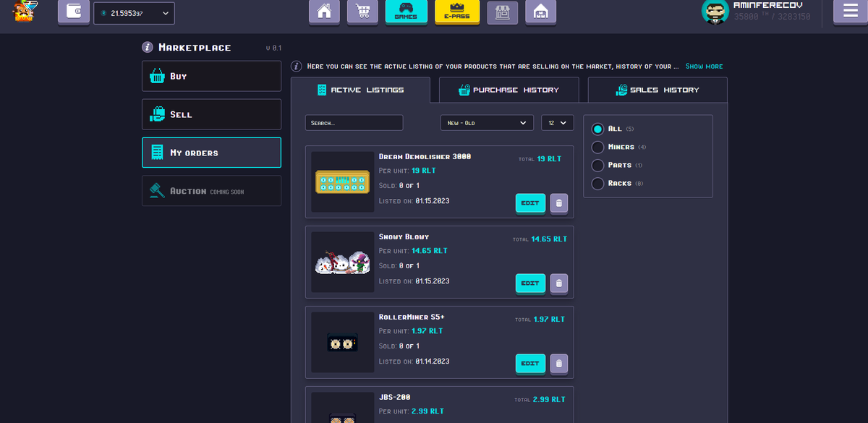Click the JBS-200 item thumbnail
Screen dimensions: 868x423
click(x=342, y=408)
